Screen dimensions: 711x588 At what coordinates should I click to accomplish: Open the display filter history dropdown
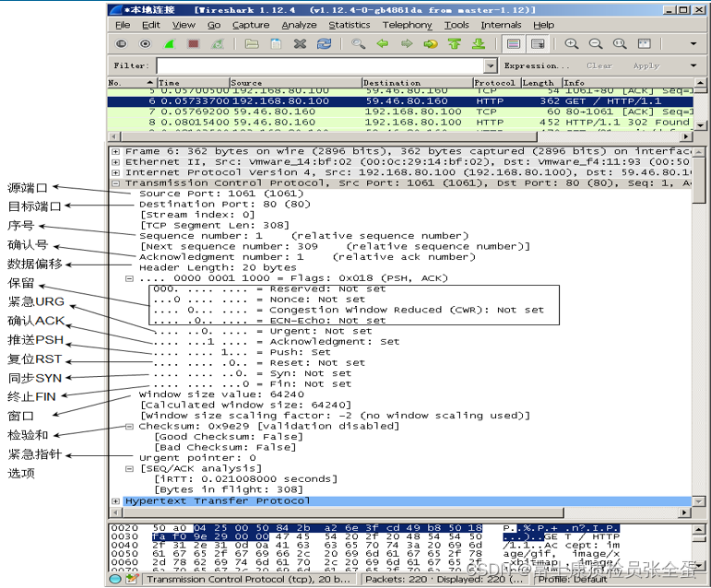[x=490, y=65]
